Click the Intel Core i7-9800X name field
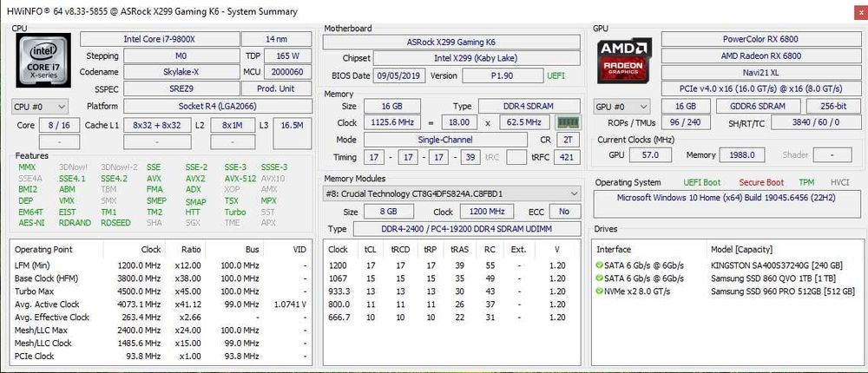 [160, 39]
